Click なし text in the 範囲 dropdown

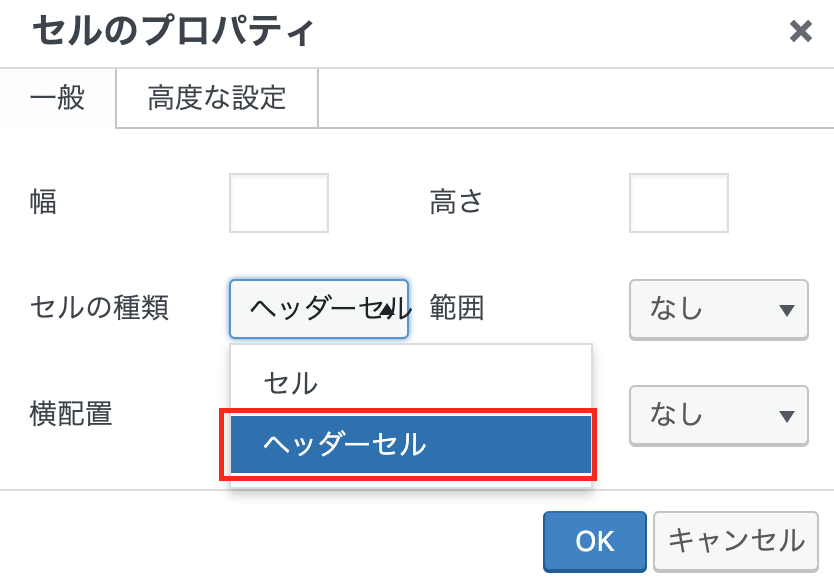coord(677,309)
